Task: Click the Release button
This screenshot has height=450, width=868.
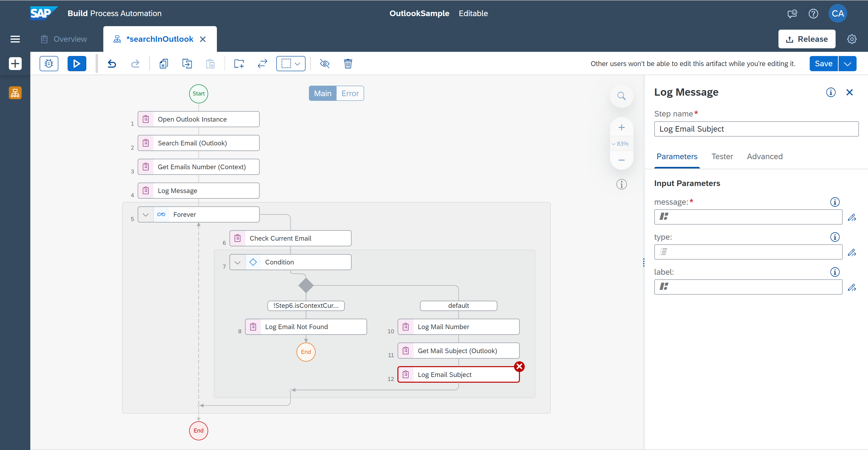Action: pos(807,39)
